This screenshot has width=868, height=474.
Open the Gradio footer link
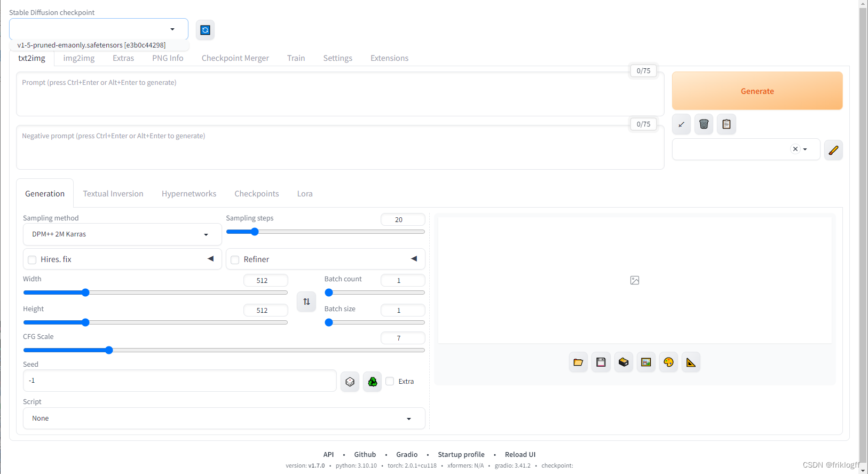tap(407, 455)
